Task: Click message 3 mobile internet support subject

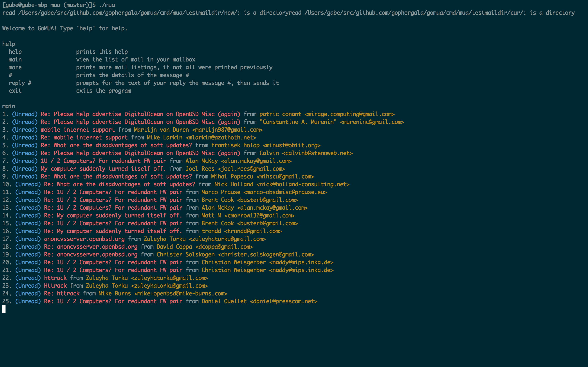Action: (x=77, y=130)
